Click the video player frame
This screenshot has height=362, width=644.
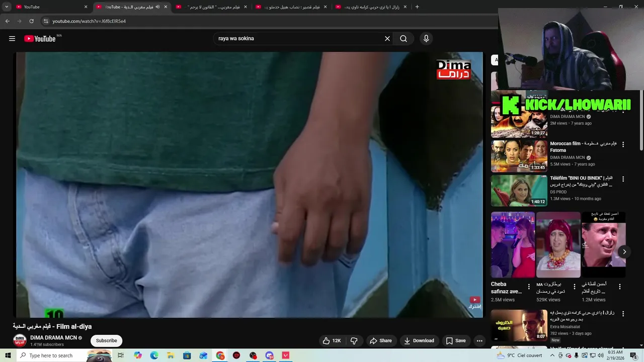[250, 185]
